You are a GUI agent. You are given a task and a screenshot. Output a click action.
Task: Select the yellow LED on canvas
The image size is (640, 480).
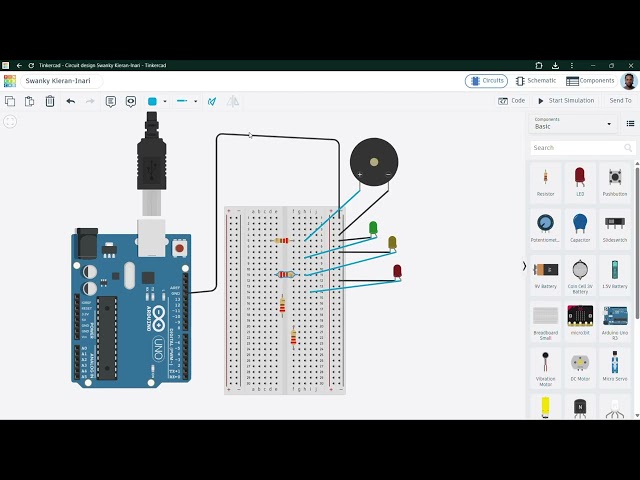(392, 242)
